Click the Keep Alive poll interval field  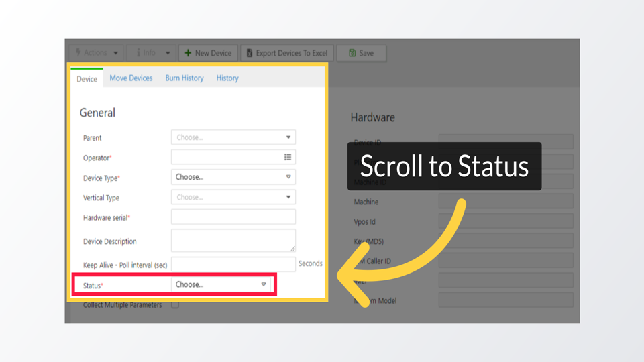click(233, 264)
